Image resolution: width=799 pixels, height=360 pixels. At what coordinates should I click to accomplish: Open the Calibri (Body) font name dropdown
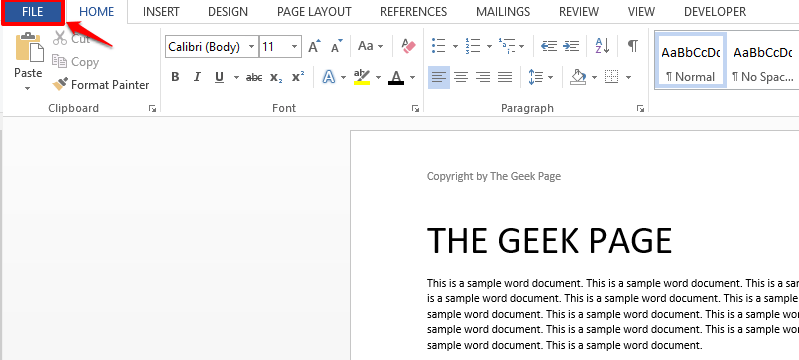(x=251, y=47)
